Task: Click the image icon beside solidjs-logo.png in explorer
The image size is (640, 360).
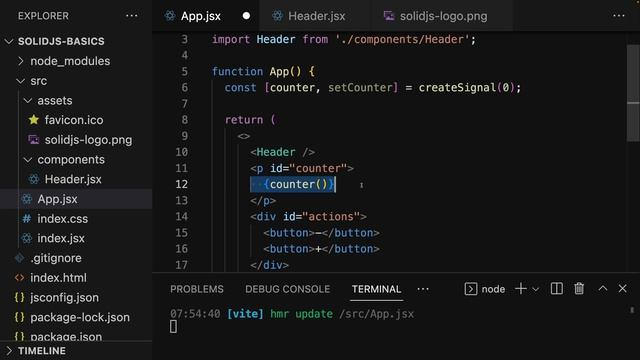Action: tap(34, 140)
